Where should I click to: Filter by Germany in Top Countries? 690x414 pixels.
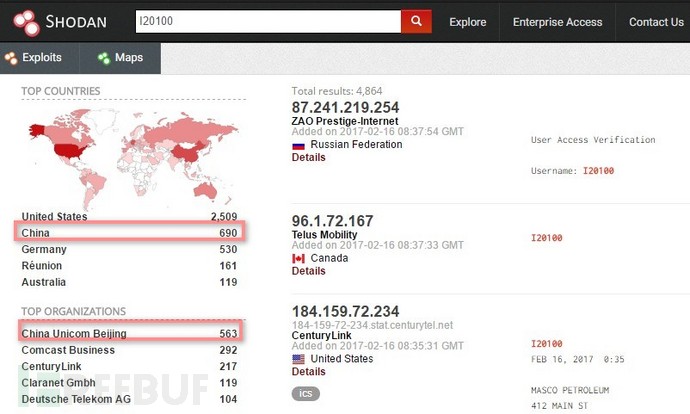44,249
